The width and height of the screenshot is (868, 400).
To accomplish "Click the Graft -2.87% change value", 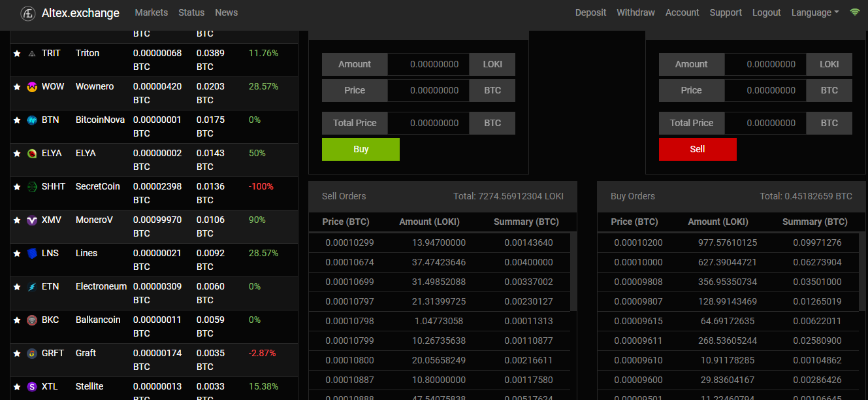I will pos(262,353).
